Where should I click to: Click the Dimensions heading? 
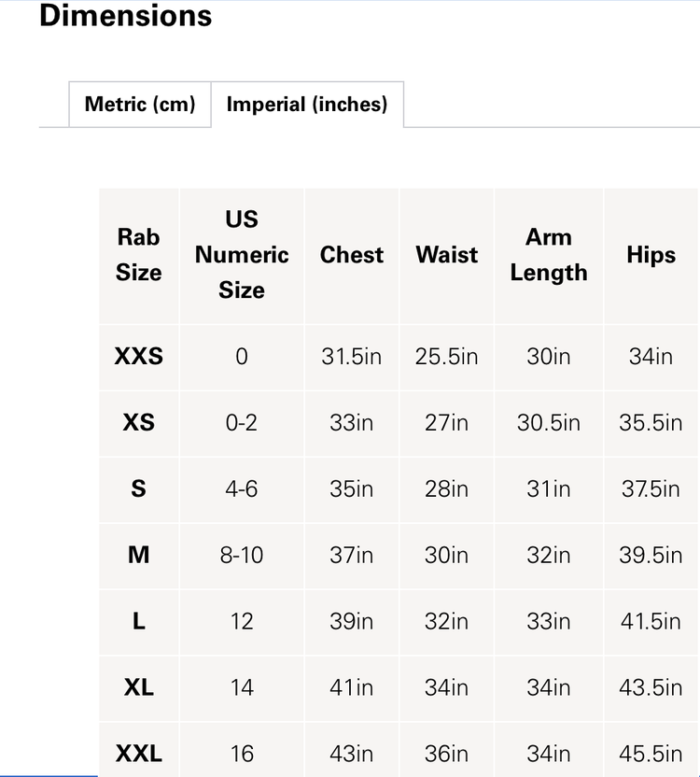coord(125,16)
